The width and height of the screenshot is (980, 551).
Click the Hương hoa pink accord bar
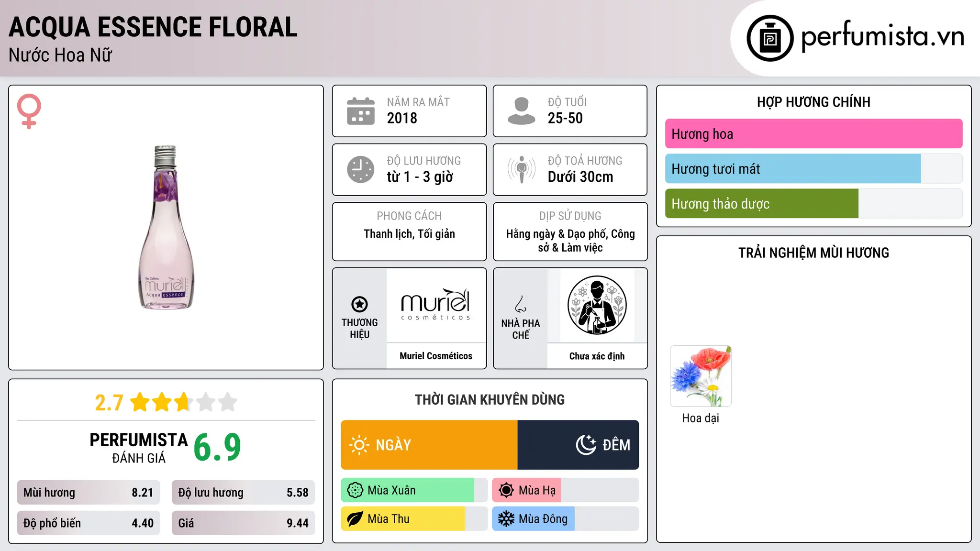point(813,134)
